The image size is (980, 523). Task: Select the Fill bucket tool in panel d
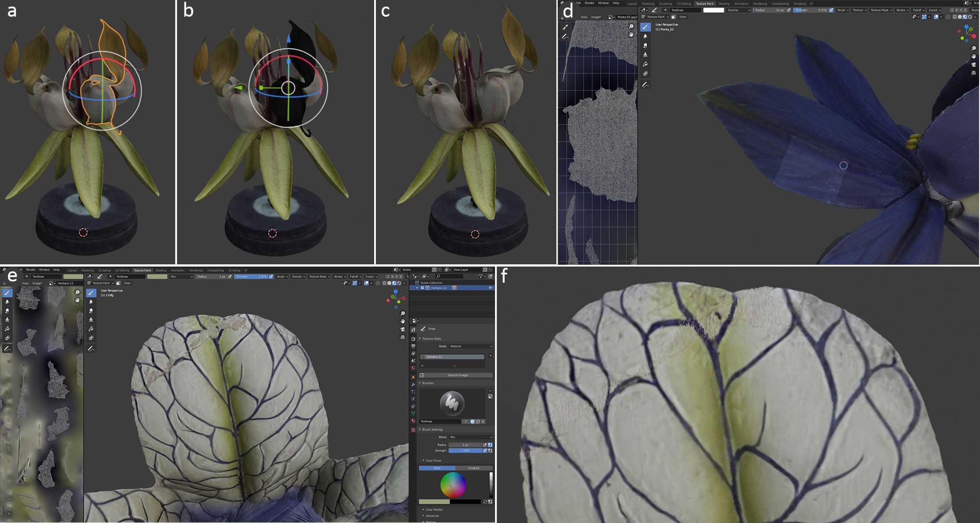645,64
